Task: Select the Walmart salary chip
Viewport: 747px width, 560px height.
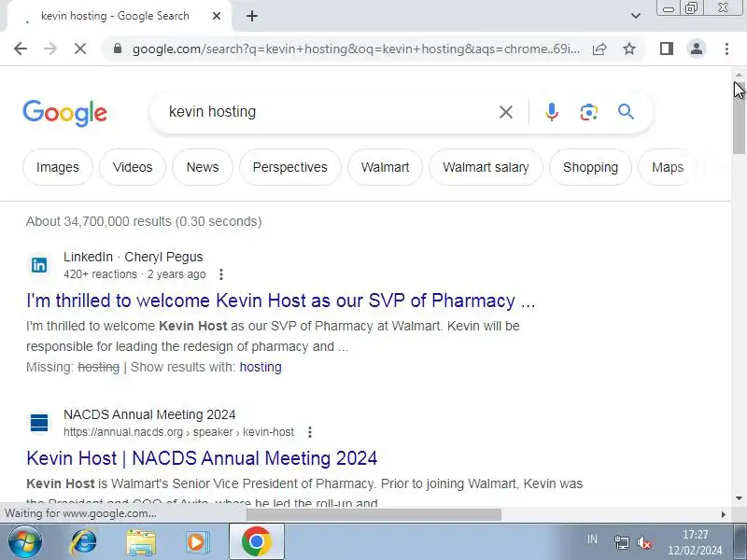Action: [486, 167]
